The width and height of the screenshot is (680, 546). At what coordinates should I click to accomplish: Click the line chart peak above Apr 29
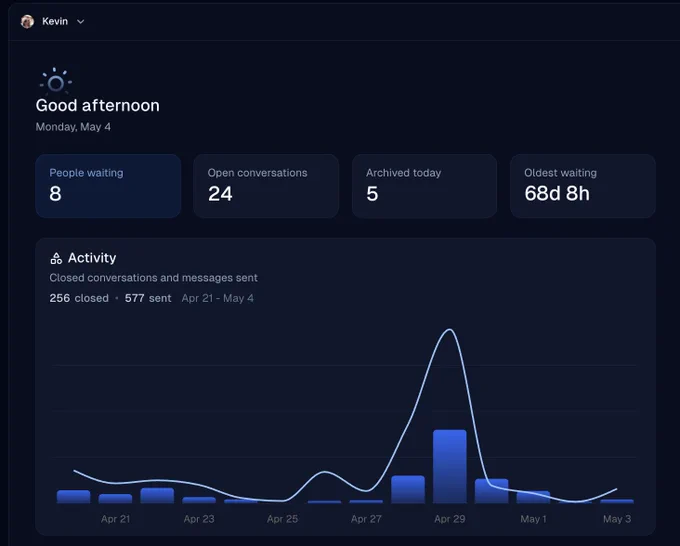pyautogui.click(x=450, y=330)
